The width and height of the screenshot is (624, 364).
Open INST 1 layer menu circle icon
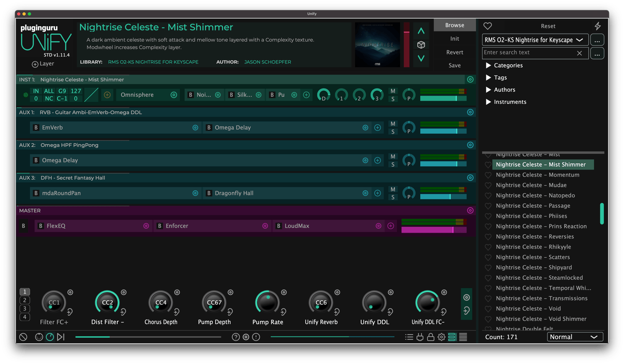click(x=470, y=79)
